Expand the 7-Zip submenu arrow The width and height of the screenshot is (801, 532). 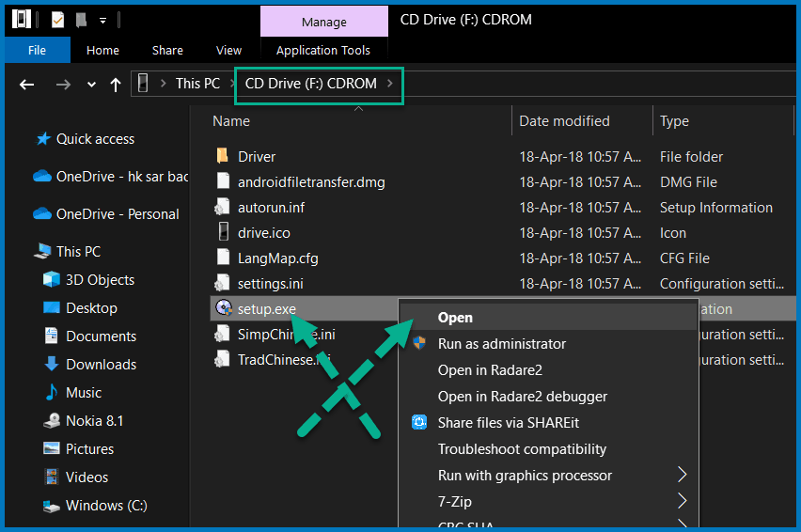(x=682, y=501)
